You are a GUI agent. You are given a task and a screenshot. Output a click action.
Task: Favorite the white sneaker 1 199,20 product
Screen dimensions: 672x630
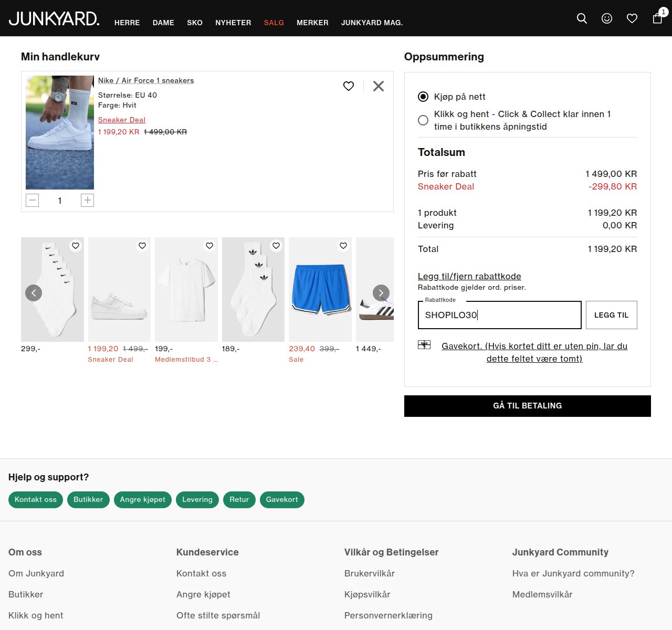coord(142,246)
